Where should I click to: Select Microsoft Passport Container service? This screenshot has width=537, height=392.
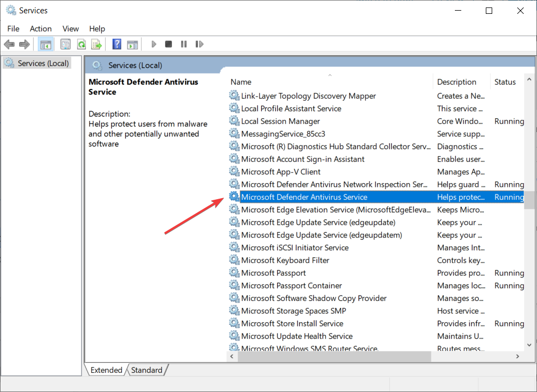292,286
